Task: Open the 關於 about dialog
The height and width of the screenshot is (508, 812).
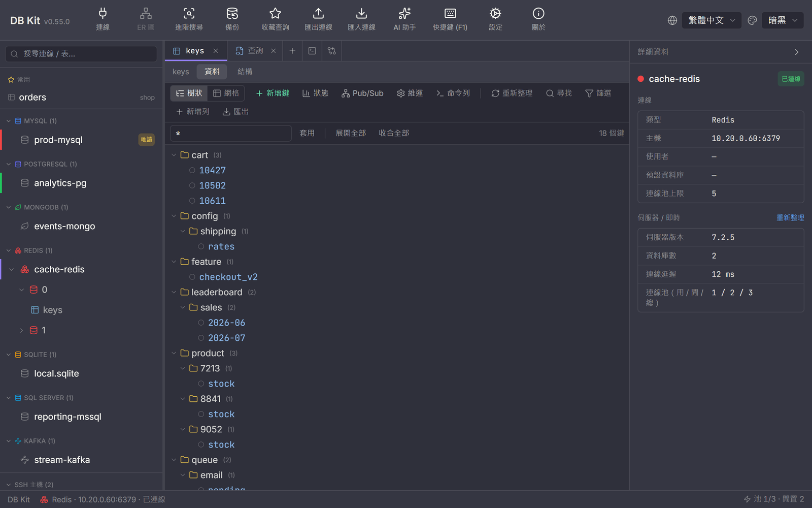Action: (538, 20)
